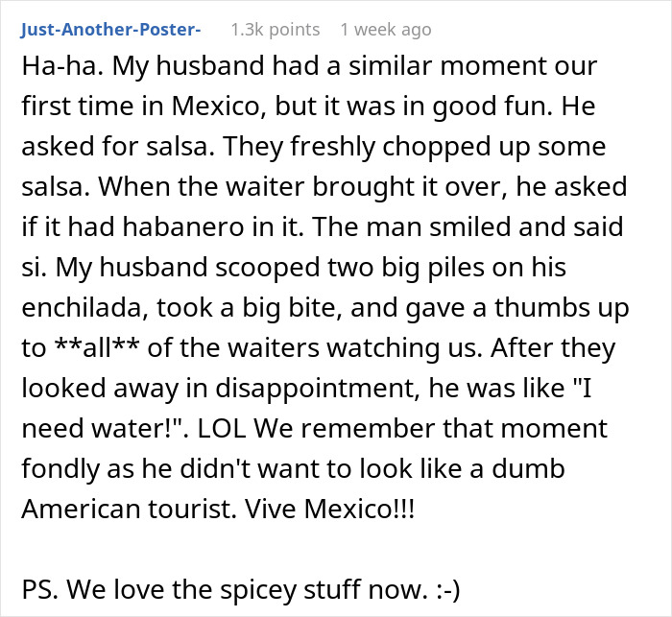The width and height of the screenshot is (672, 617).
Task: Click the 'Vive Mexico!!!' closing phrase
Action: click(x=330, y=509)
